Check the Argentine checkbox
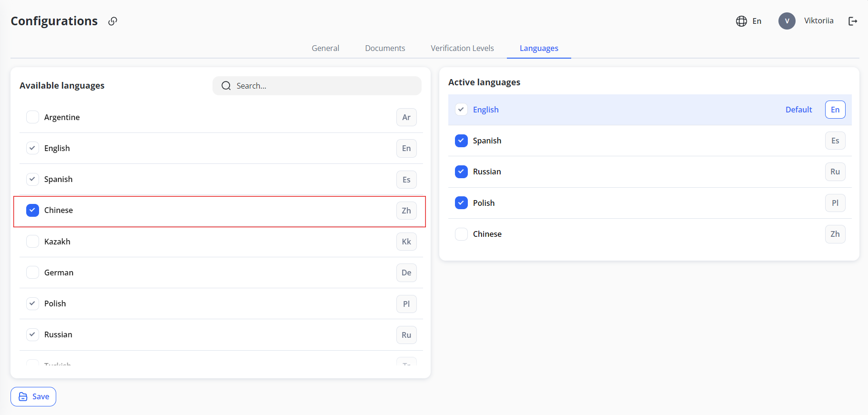The width and height of the screenshot is (868, 415). click(32, 117)
